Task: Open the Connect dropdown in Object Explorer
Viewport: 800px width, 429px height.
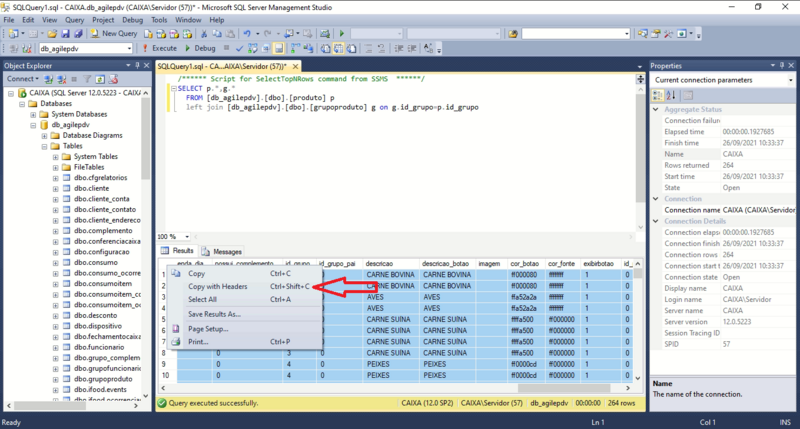Action: pos(22,79)
